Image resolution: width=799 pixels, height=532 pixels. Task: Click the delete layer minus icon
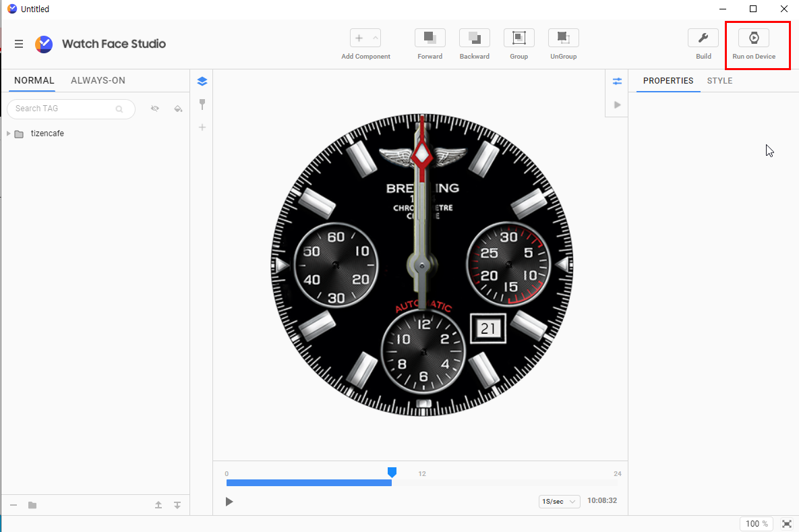click(13, 505)
